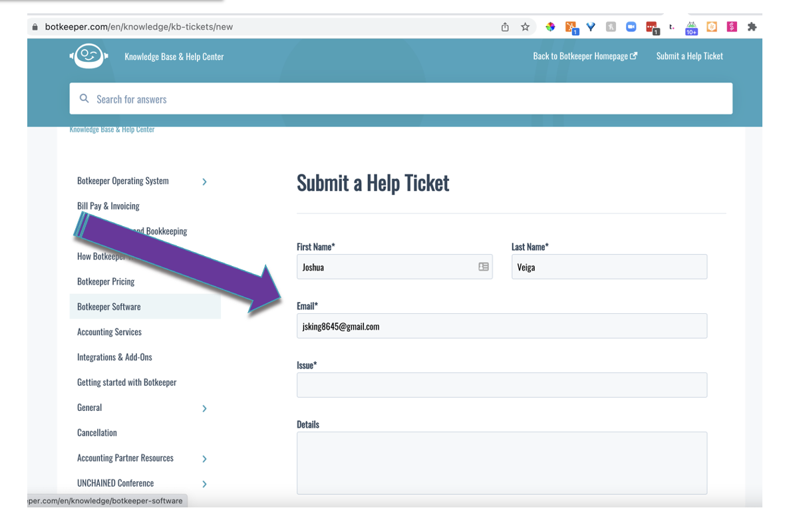This screenshot has height=532, width=789.
Task: Open the orange hexagon extension icon
Action: click(712, 27)
